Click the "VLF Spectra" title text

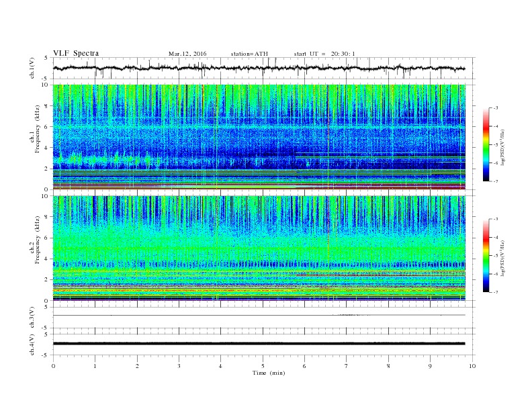click(x=76, y=53)
